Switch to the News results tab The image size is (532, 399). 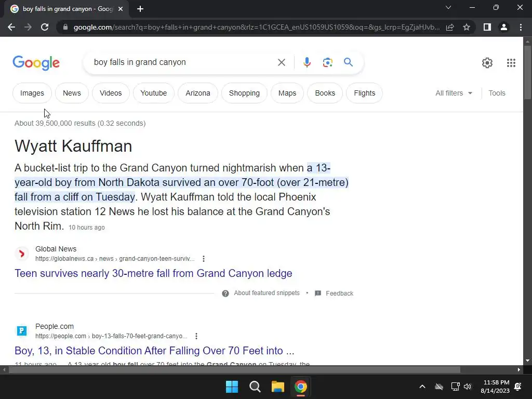(72, 93)
